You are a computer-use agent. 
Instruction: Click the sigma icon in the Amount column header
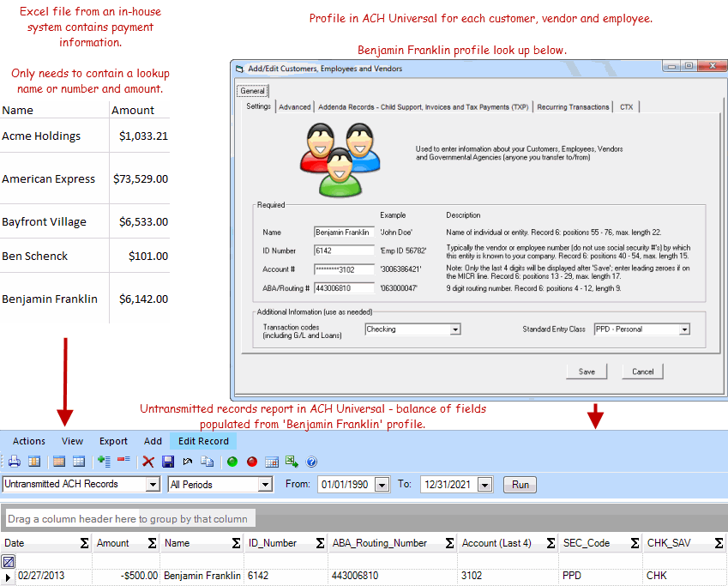point(152,543)
